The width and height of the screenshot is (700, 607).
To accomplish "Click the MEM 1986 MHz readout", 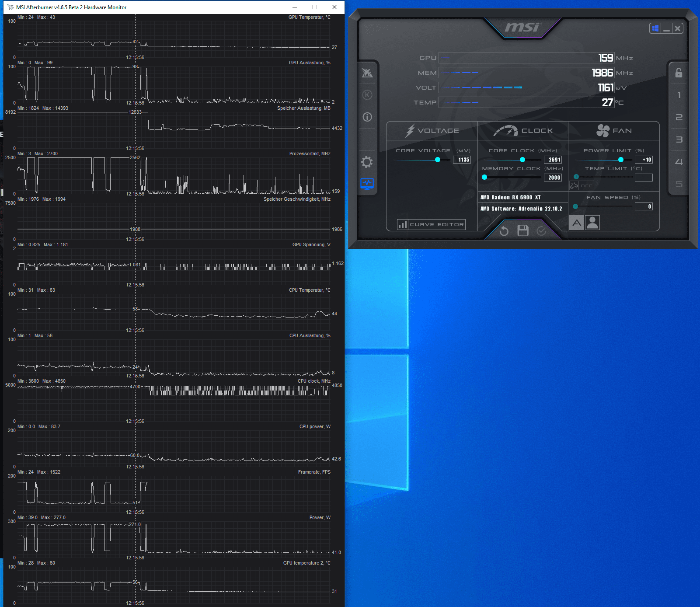I will 602,73.
